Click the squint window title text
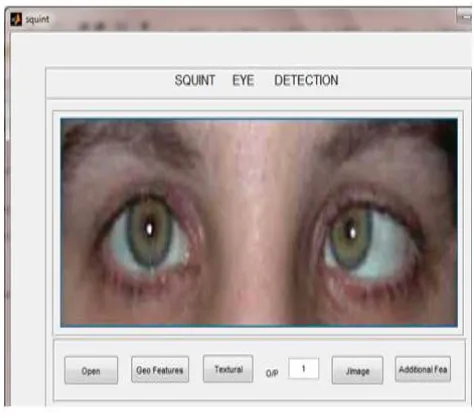Viewport: 474px width, 418px height. click(x=37, y=20)
